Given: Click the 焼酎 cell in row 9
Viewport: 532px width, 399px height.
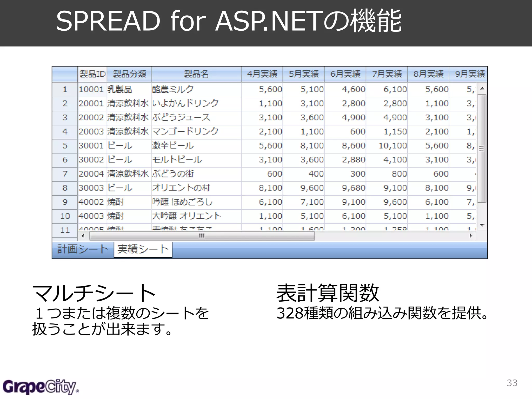Looking at the screenshot, I should coord(129,202).
